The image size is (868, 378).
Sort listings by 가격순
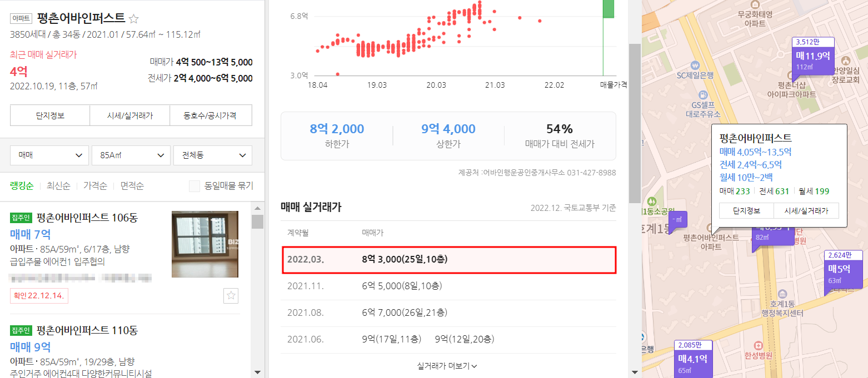(95, 186)
